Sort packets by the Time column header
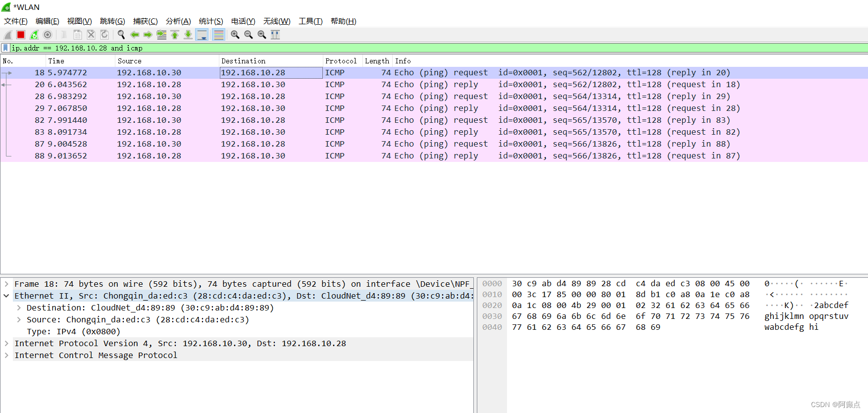Viewport: 868px width, 413px height. pyautogui.click(x=80, y=61)
